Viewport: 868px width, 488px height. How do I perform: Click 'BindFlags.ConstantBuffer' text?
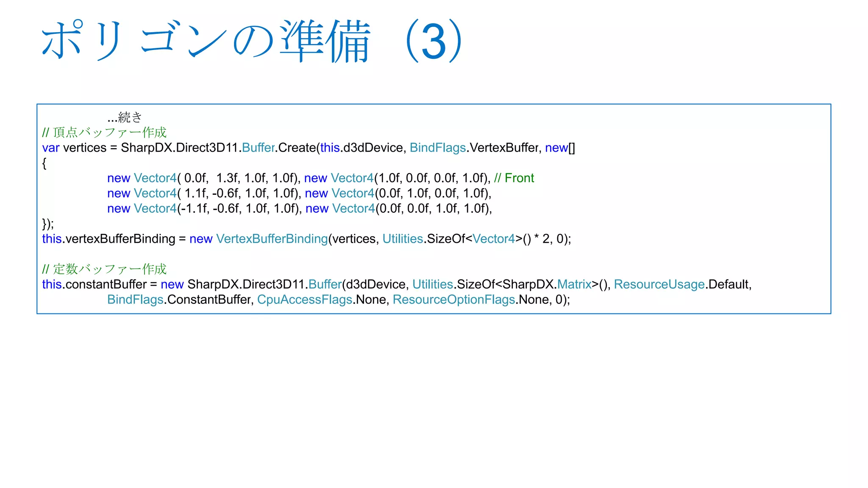pyautogui.click(x=180, y=299)
